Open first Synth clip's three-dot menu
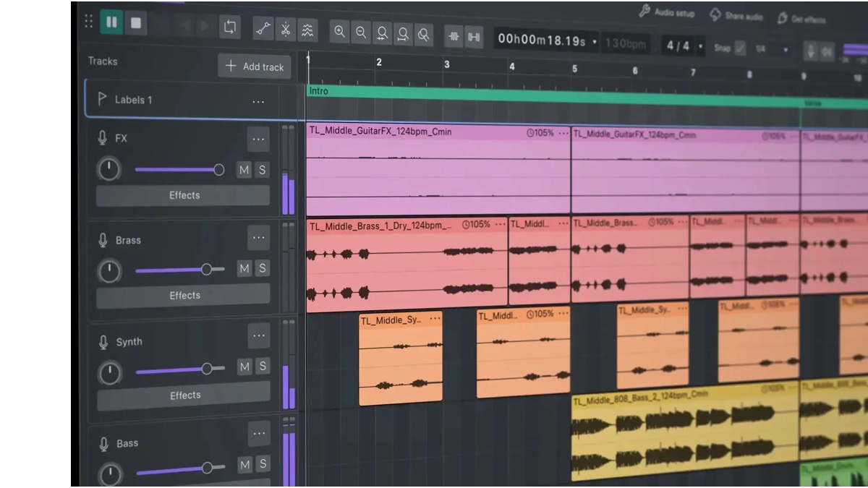 point(434,319)
